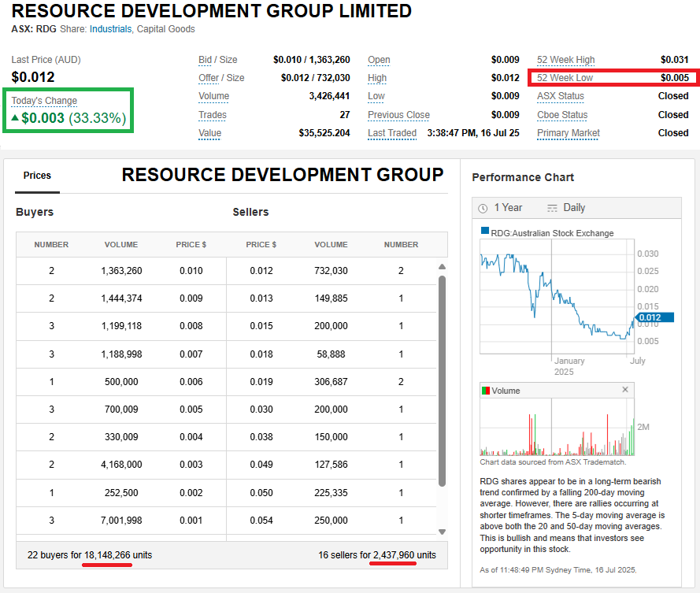This screenshot has width=700, height=593.
Task: Click the Last Traded label
Action: coord(391,133)
